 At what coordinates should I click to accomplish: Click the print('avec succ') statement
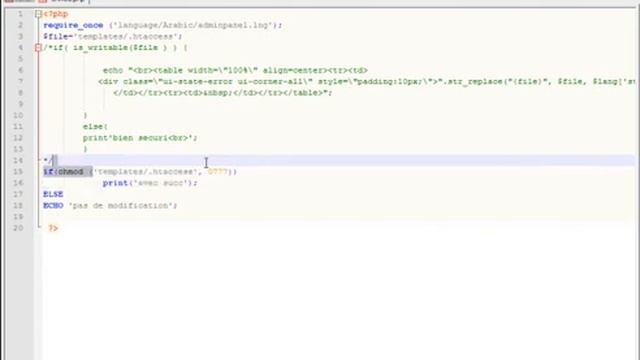point(150,183)
